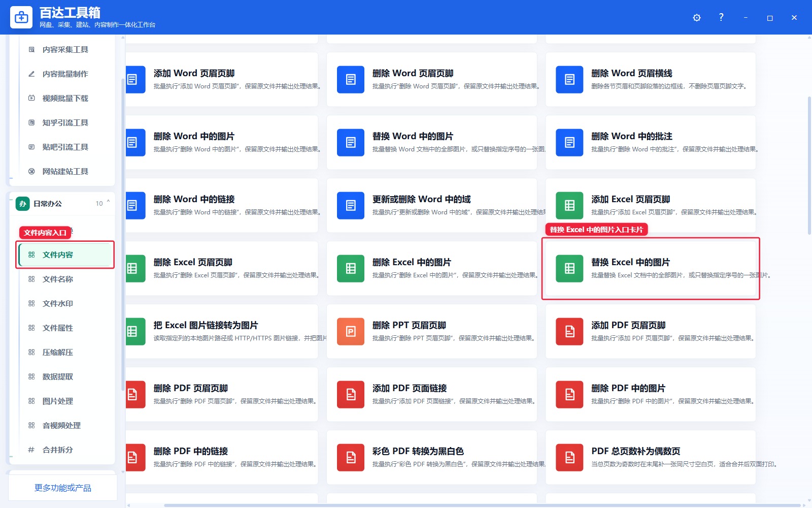Click the 删除 PPT 页眉页脚 title text
Viewport: 812px width, 508px height.
point(409,325)
